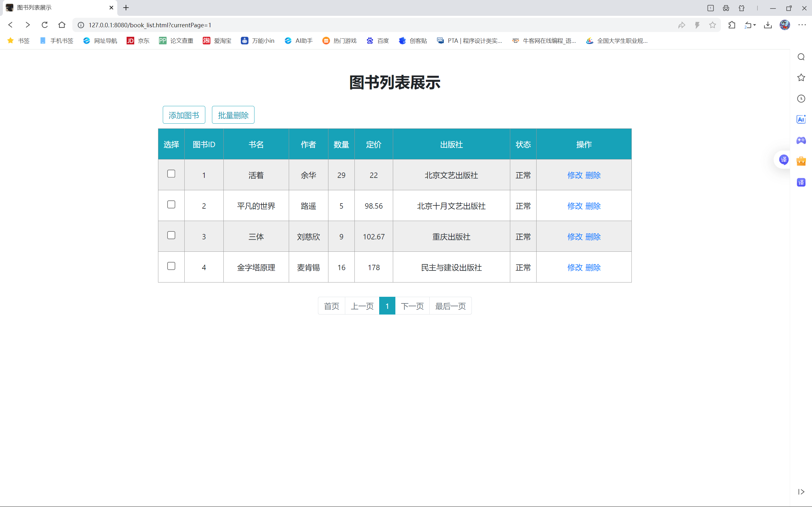The image size is (812, 507).
Task: Expand the undo dropdown arrow in toolbar
Action: pos(755,25)
